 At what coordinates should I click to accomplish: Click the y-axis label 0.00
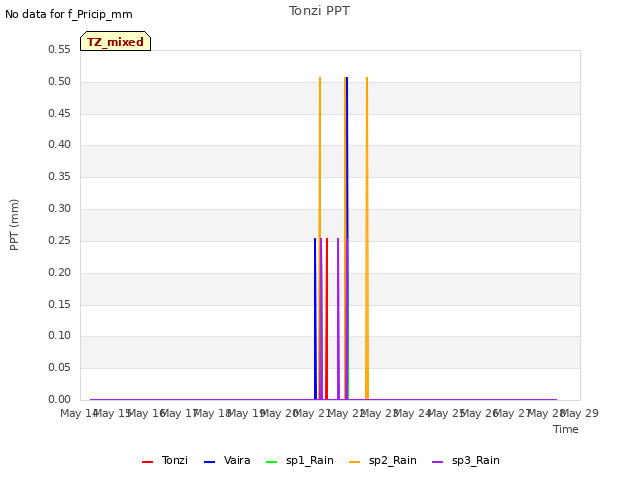point(60,399)
